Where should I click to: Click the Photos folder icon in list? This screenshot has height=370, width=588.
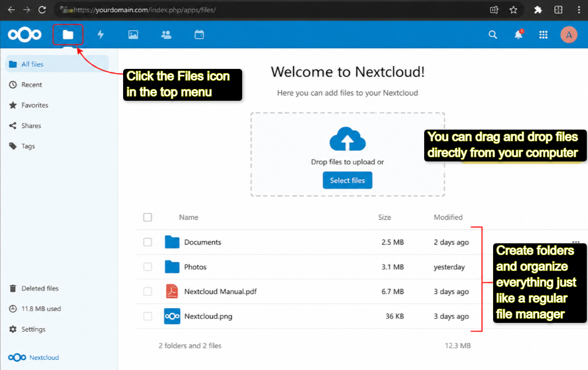click(172, 266)
